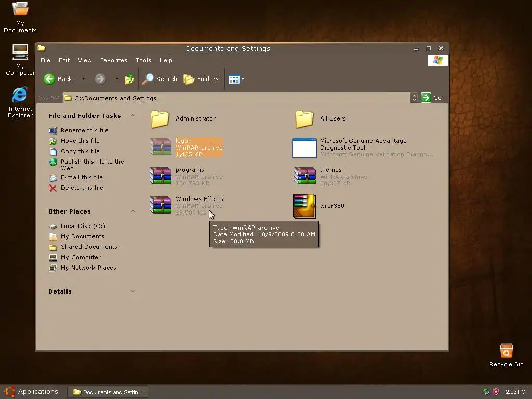
Task: Collapse the Other Places section
Action: pyautogui.click(x=132, y=211)
